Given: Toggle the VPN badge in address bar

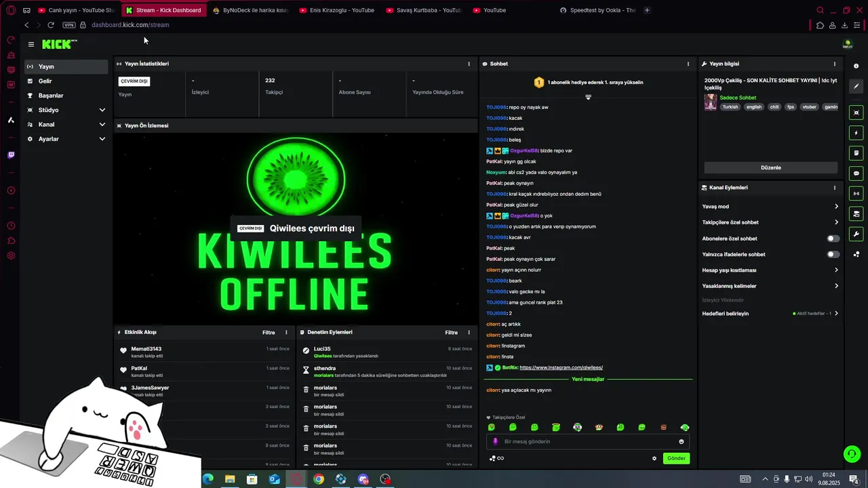Looking at the screenshot, I should point(68,25).
